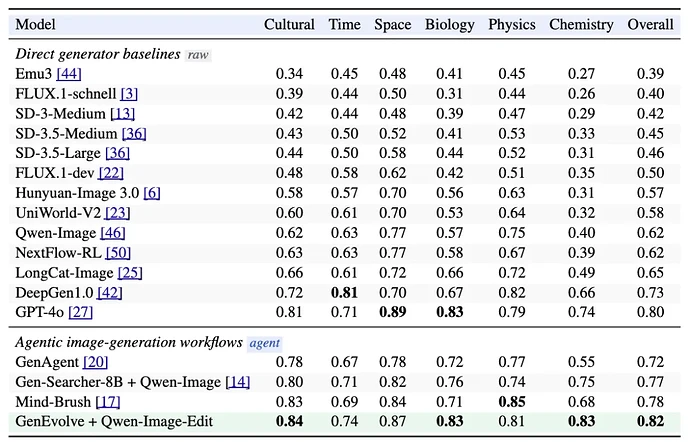Image resolution: width=690 pixels, height=442 pixels.
Task: Open reference 25 for LongCat-Image
Action: [130, 273]
